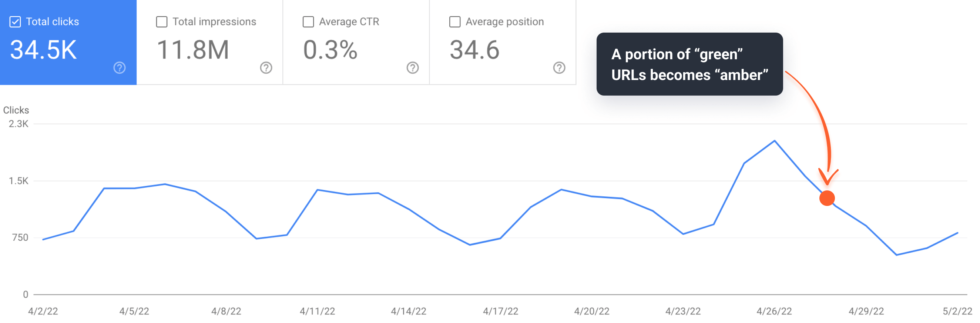Click the Clicks axis title

(x=16, y=110)
